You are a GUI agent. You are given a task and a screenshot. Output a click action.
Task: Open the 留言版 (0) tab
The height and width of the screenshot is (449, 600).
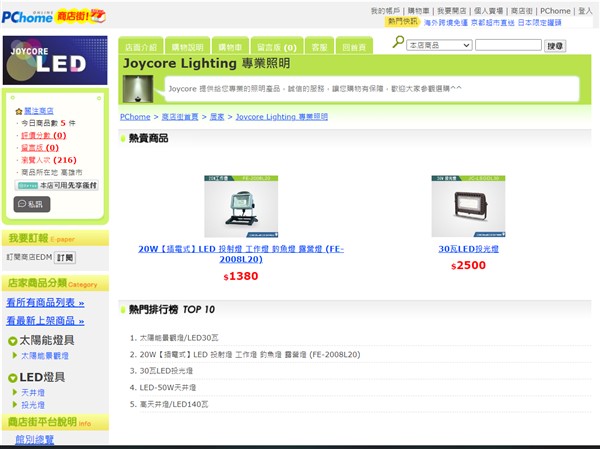(277, 47)
